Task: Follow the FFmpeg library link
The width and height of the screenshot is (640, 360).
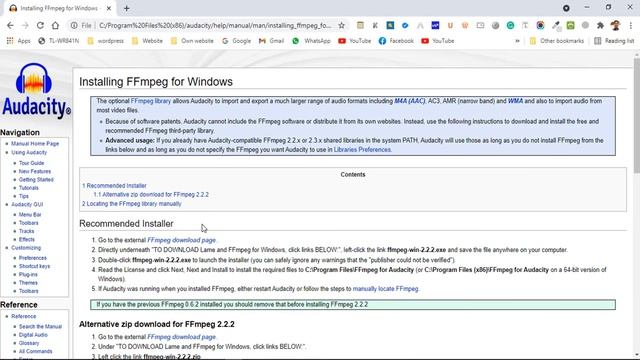Action: [151, 101]
